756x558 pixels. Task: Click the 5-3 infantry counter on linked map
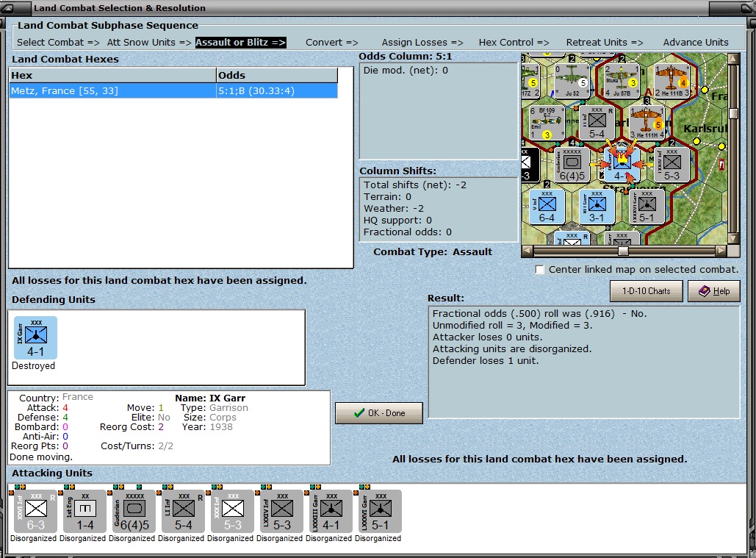click(672, 165)
